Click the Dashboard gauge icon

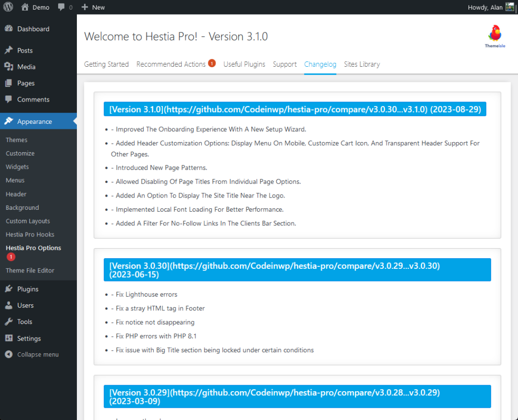click(9, 29)
